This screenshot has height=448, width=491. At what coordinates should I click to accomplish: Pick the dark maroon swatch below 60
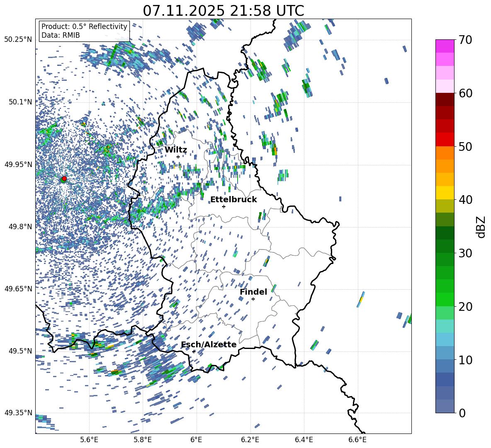click(x=445, y=99)
